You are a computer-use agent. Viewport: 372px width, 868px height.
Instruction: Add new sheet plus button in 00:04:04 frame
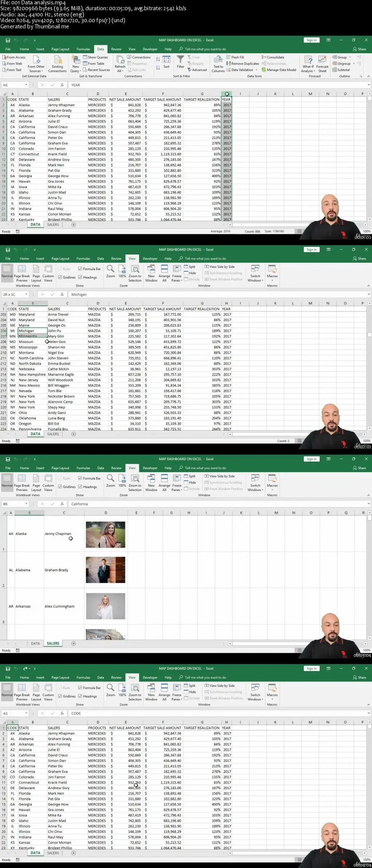coord(73,853)
